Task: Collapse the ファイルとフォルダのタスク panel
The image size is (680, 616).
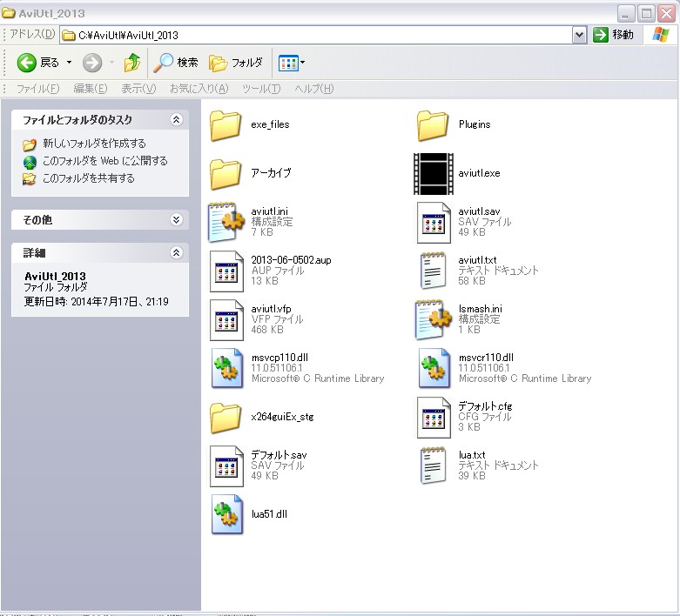Action: (x=176, y=120)
